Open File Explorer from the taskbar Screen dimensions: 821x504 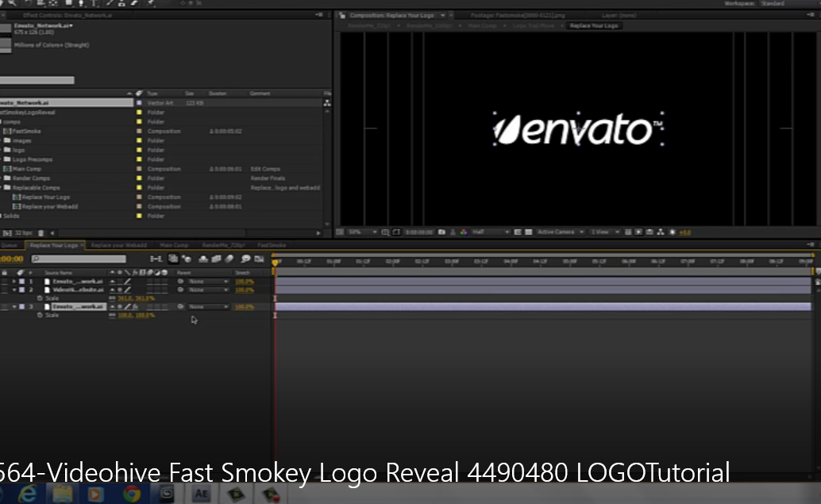(62, 494)
